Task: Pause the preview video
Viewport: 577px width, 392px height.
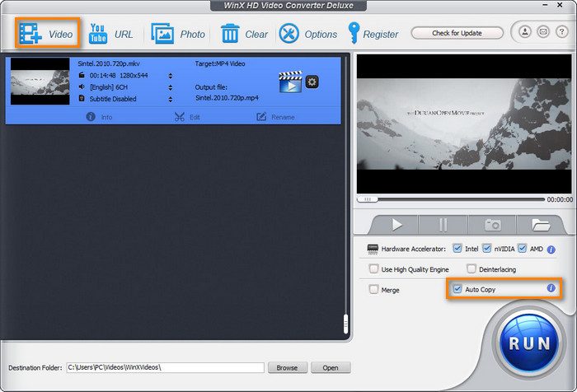Action: click(443, 225)
